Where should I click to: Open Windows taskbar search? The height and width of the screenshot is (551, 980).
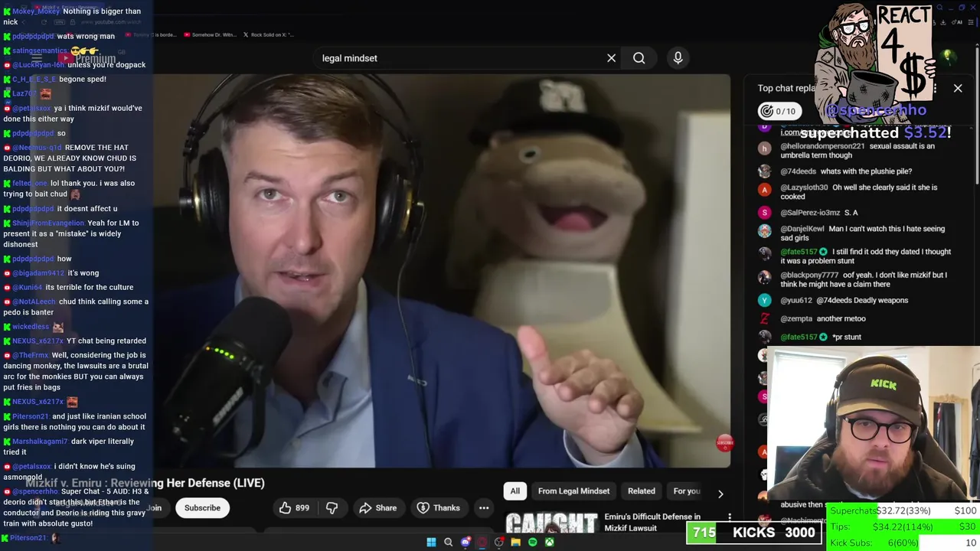(x=448, y=543)
